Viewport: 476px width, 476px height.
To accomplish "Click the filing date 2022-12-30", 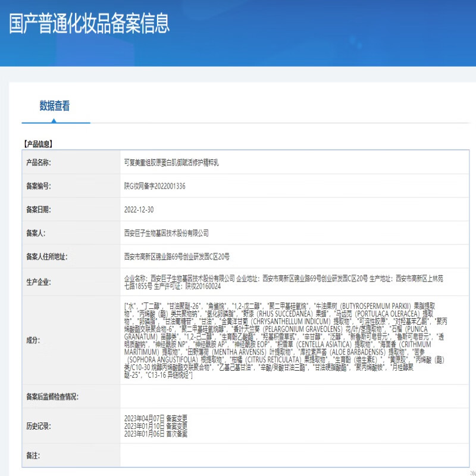I will (139, 209).
